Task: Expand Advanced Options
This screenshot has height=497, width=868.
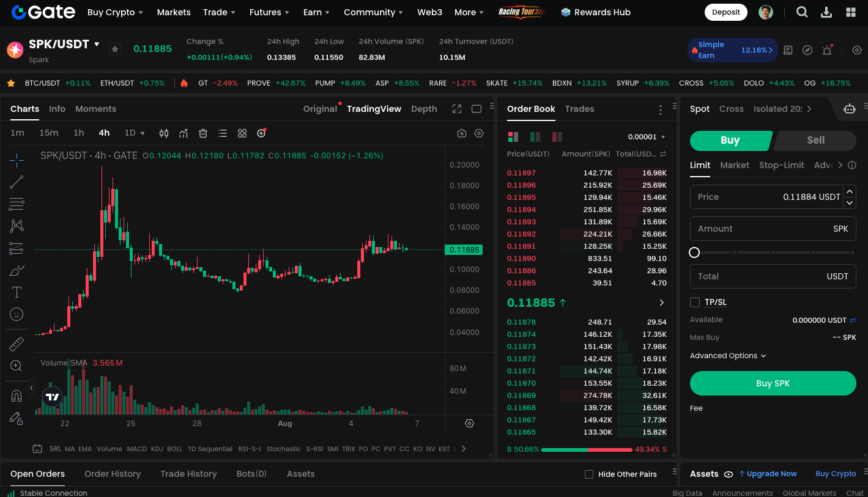Action: [x=728, y=356]
